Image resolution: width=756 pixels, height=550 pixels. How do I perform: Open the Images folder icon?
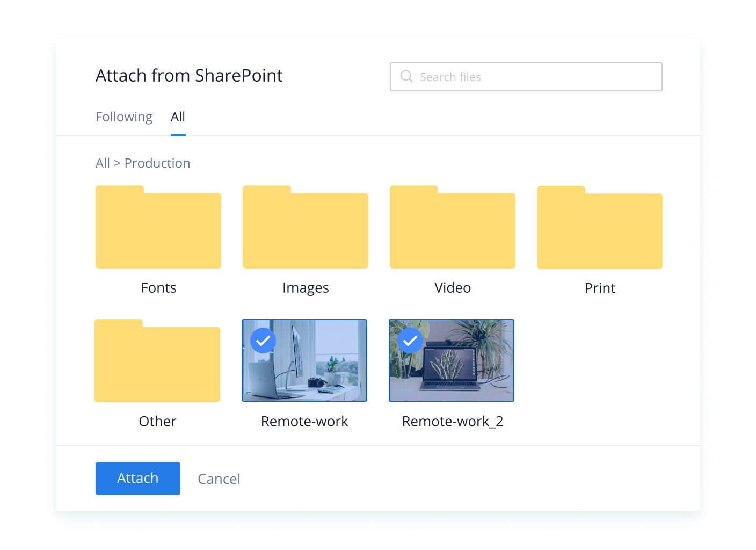click(x=306, y=228)
